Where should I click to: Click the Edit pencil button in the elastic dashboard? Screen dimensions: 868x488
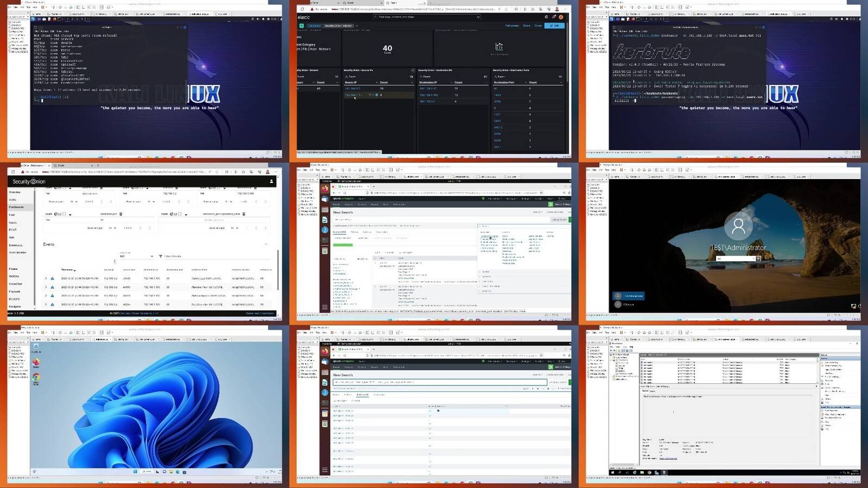coord(554,26)
